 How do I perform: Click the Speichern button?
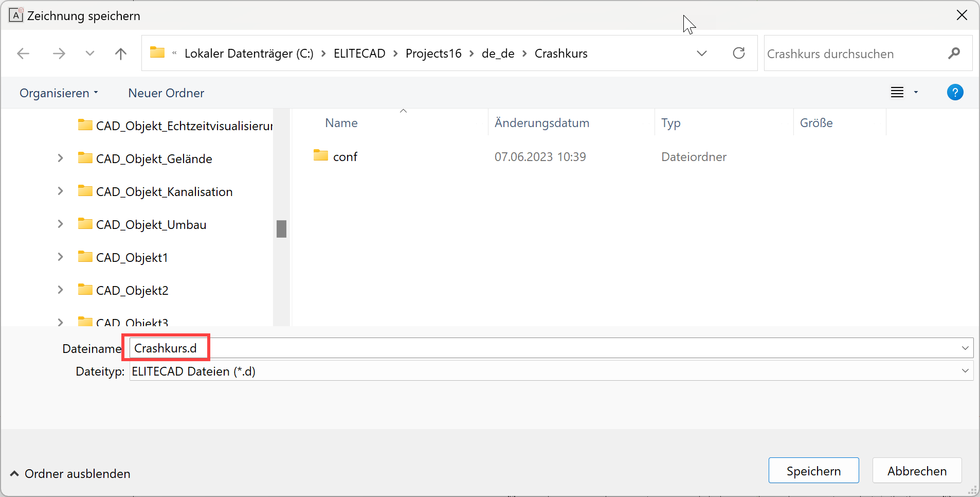pos(813,471)
